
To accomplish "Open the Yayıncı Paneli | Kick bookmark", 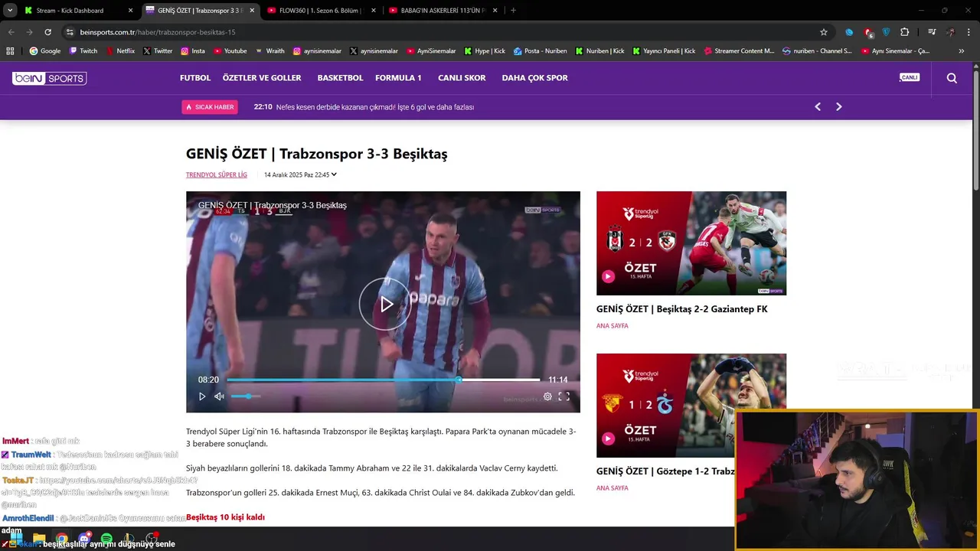I will point(664,51).
